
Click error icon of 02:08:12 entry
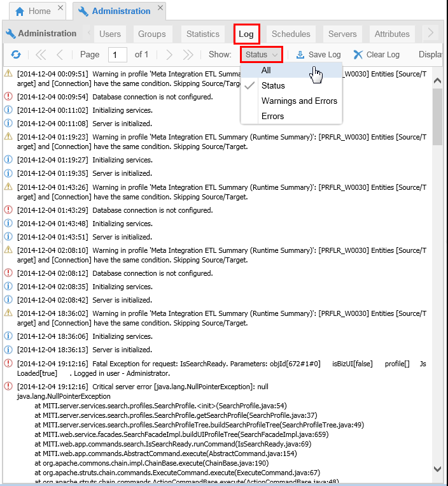[8, 273]
